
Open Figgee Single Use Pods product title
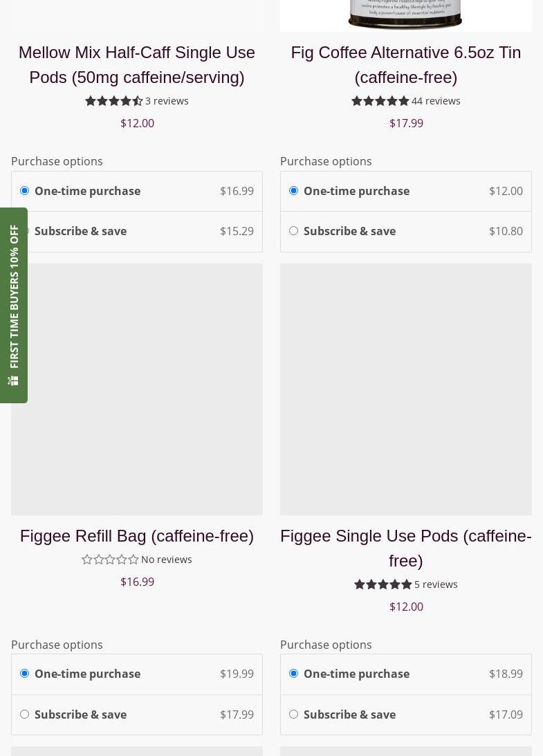[406, 548]
